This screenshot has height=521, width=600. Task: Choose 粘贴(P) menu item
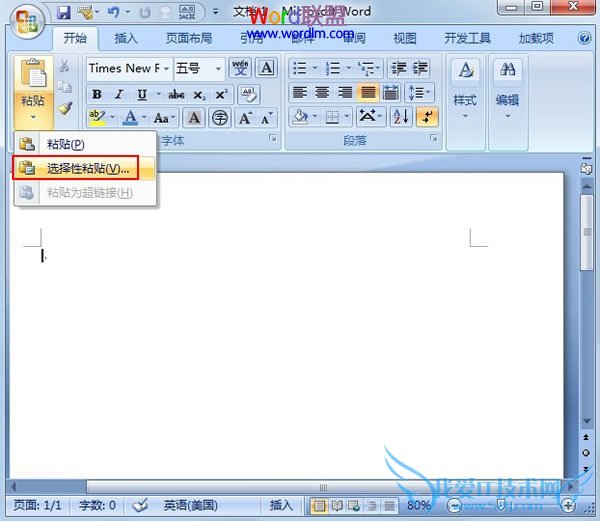[85, 144]
